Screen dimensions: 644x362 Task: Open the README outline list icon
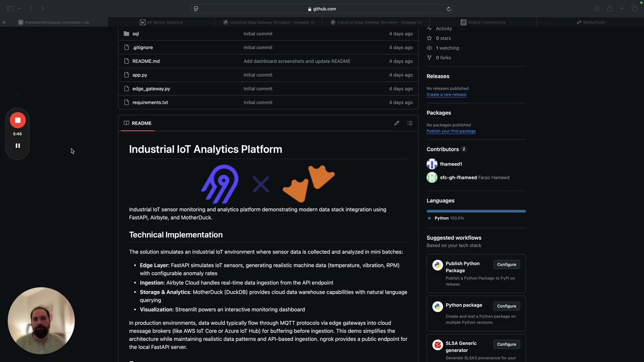tap(410, 123)
